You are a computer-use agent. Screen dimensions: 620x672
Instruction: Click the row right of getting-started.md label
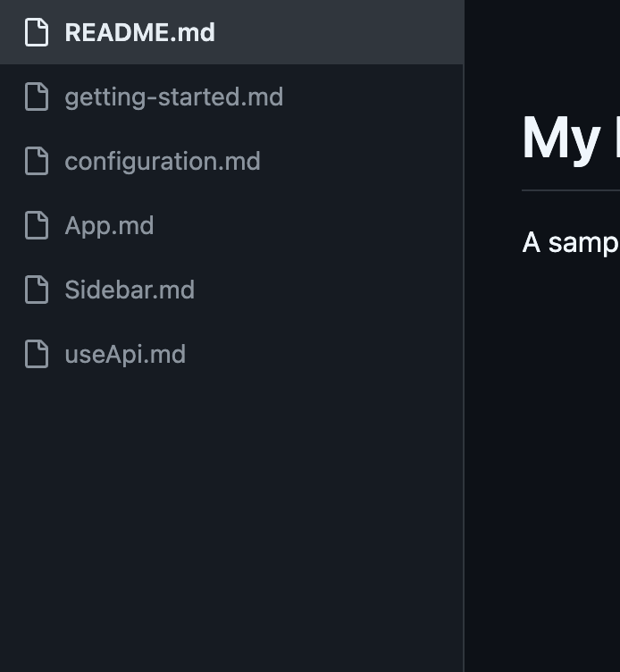tap(373, 97)
